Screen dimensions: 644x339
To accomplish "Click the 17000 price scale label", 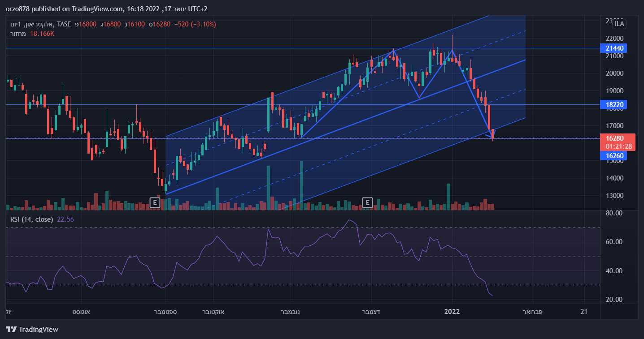I will tap(614, 126).
